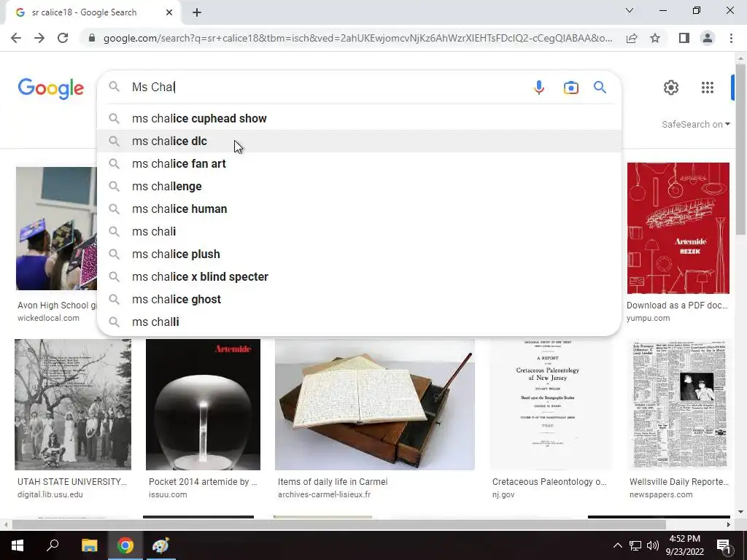Search by image with camera icon
This screenshot has height=560, width=747.
pyautogui.click(x=570, y=87)
